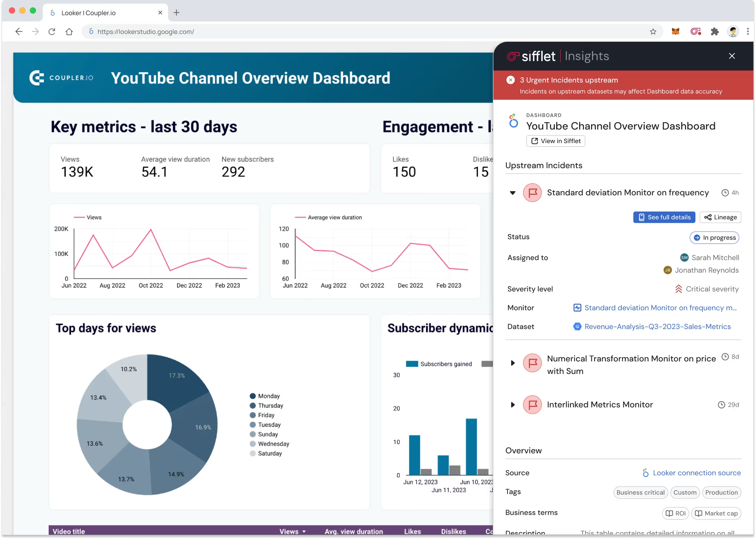
Task: Reload the page
Action: pyautogui.click(x=52, y=32)
